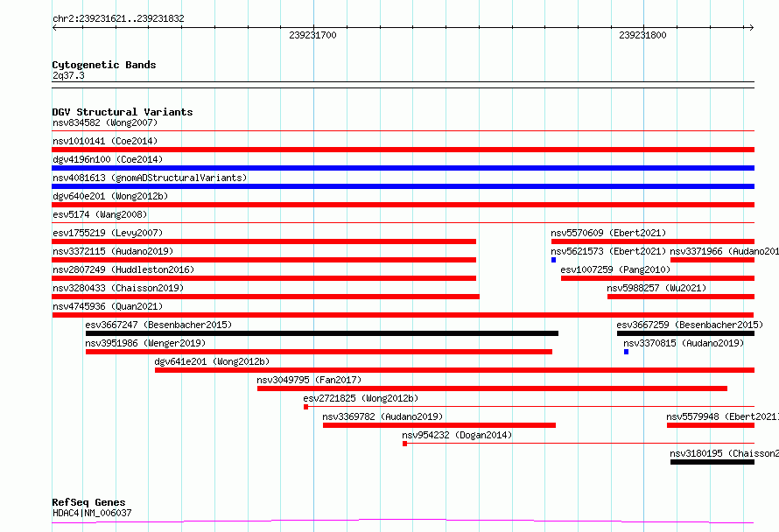Click the red nsv3049795 variant bar

point(492,388)
